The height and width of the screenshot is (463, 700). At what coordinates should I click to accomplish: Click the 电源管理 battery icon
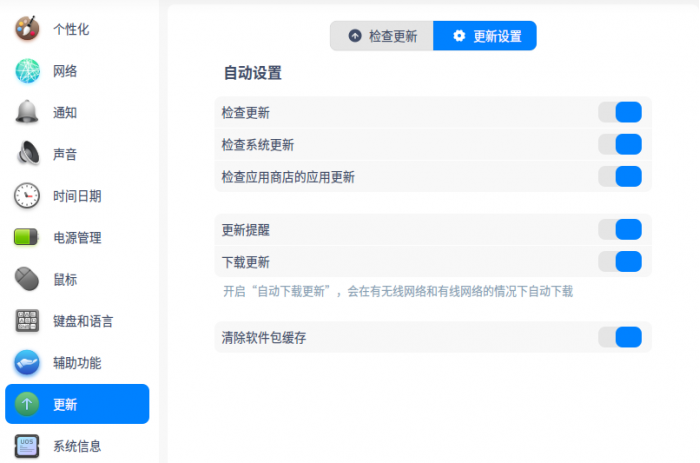tap(26, 237)
